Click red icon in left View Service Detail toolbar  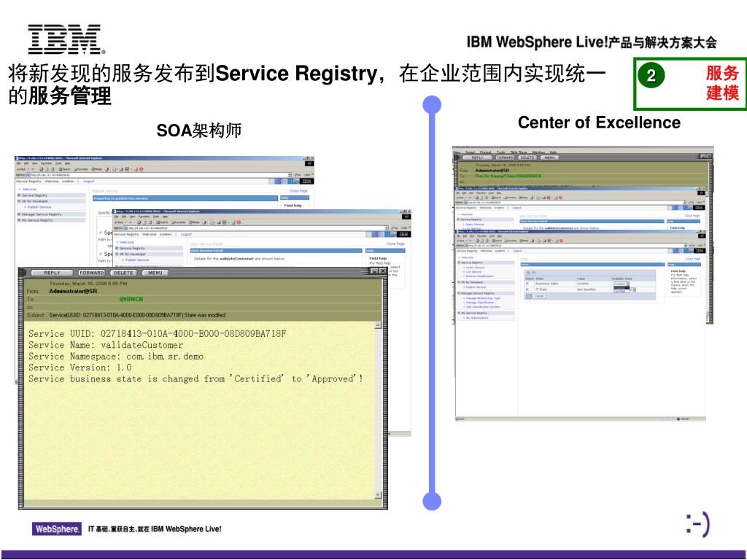tap(239, 222)
